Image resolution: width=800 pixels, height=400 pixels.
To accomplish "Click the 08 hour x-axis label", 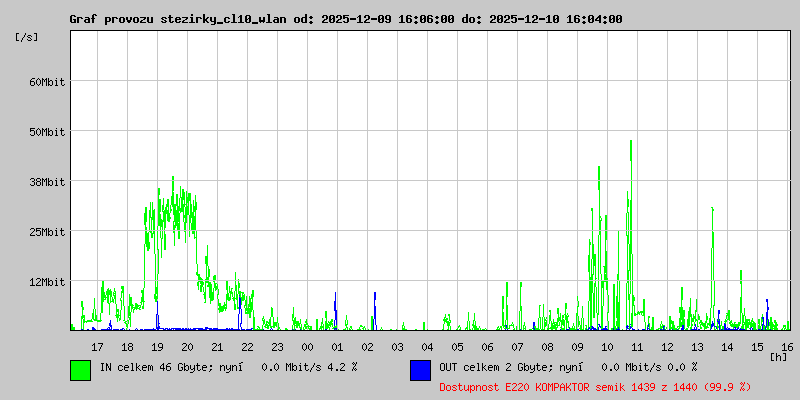I will (547, 347).
